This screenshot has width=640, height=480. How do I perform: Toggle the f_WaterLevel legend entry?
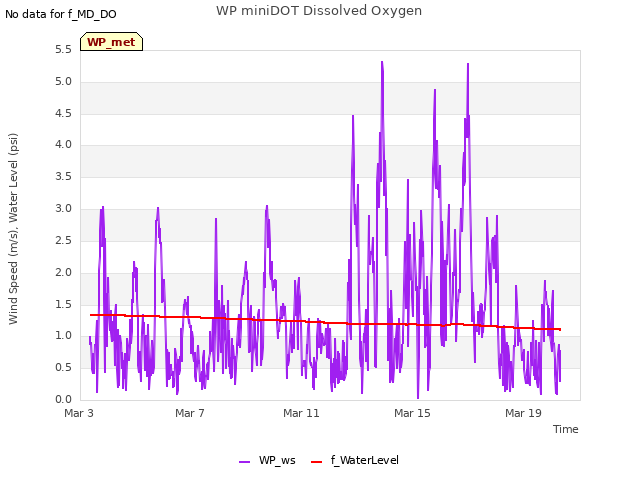tap(355, 460)
